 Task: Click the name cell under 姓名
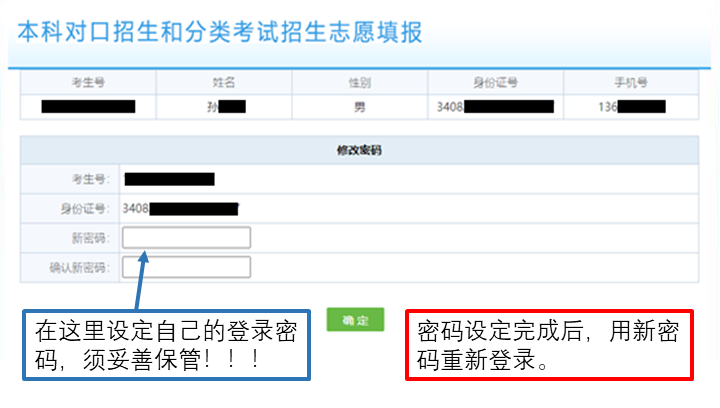pyautogui.click(x=223, y=106)
